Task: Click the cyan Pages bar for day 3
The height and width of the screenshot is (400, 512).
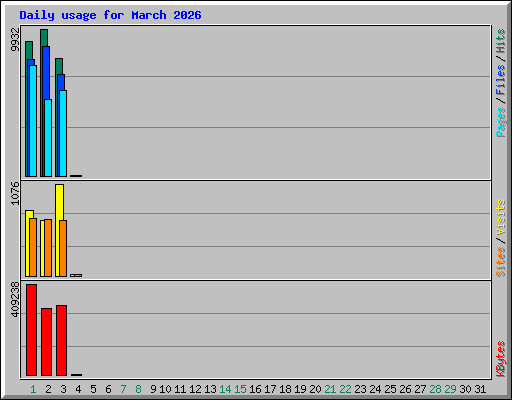Action: [x=63, y=133]
